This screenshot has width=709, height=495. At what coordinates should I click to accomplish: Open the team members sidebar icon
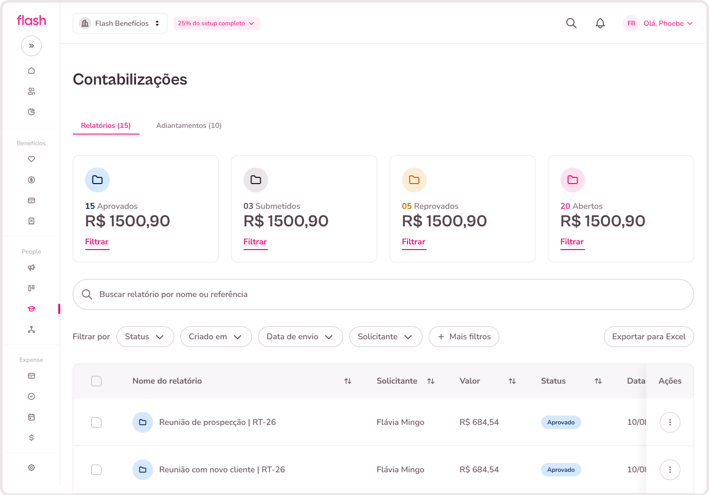point(31,91)
